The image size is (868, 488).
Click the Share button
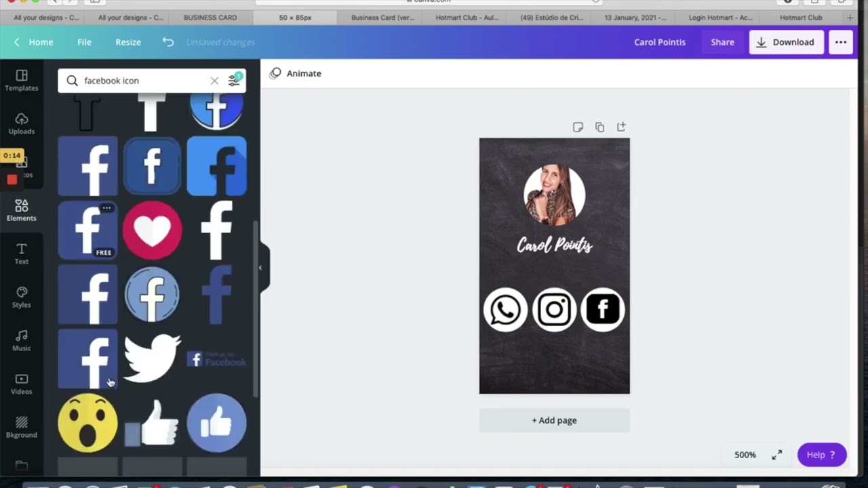[722, 42]
